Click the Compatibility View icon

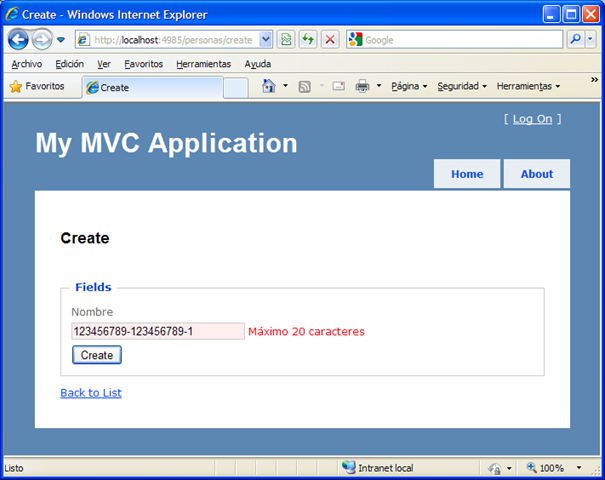click(x=286, y=39)
